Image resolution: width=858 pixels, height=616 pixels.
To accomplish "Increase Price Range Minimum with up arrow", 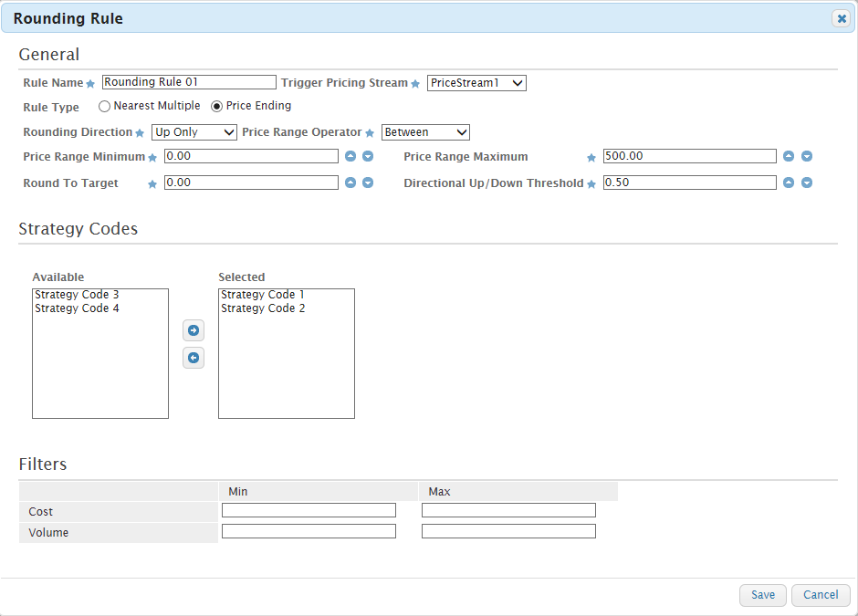I will tap(351, 156).
